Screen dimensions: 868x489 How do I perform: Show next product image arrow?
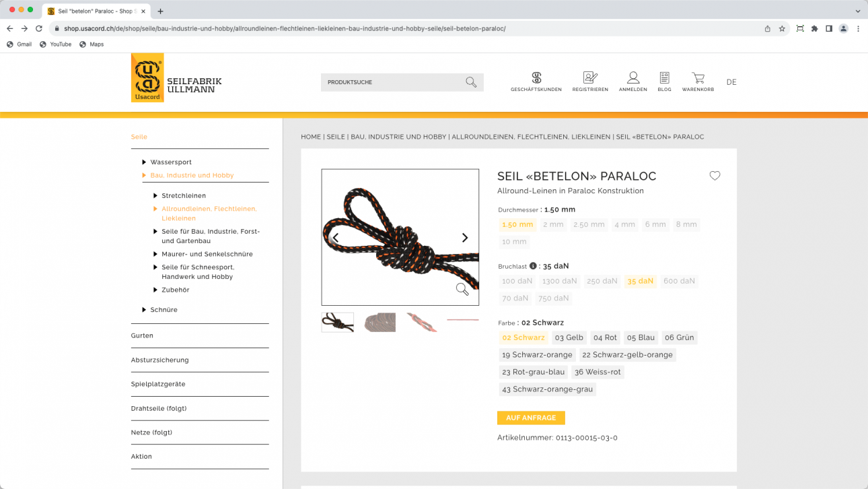coord(464,238)
